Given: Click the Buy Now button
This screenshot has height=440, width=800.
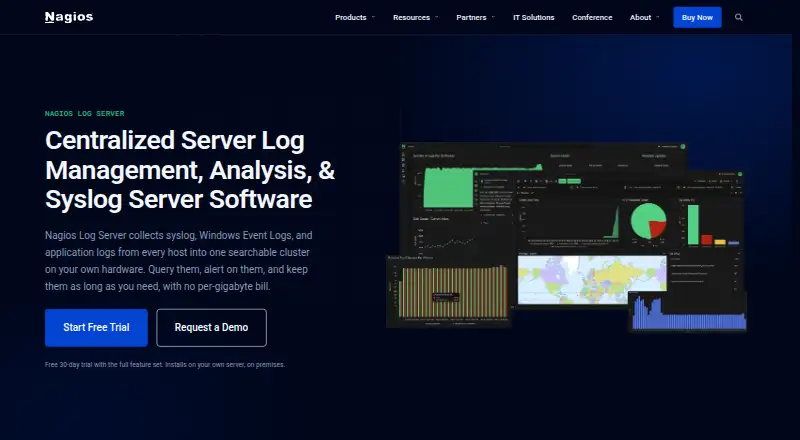Looking at the screenshot, I should point(697,17).
